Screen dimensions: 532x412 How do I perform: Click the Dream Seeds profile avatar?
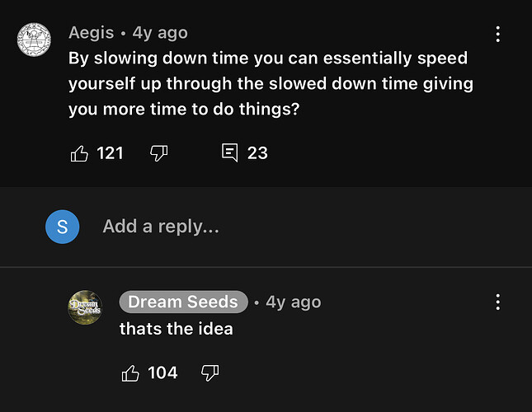pos(84,307)
